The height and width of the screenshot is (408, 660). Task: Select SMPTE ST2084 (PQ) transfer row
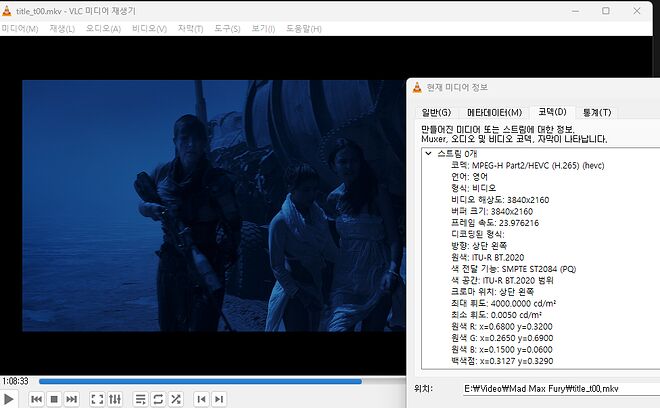[513, 269]
